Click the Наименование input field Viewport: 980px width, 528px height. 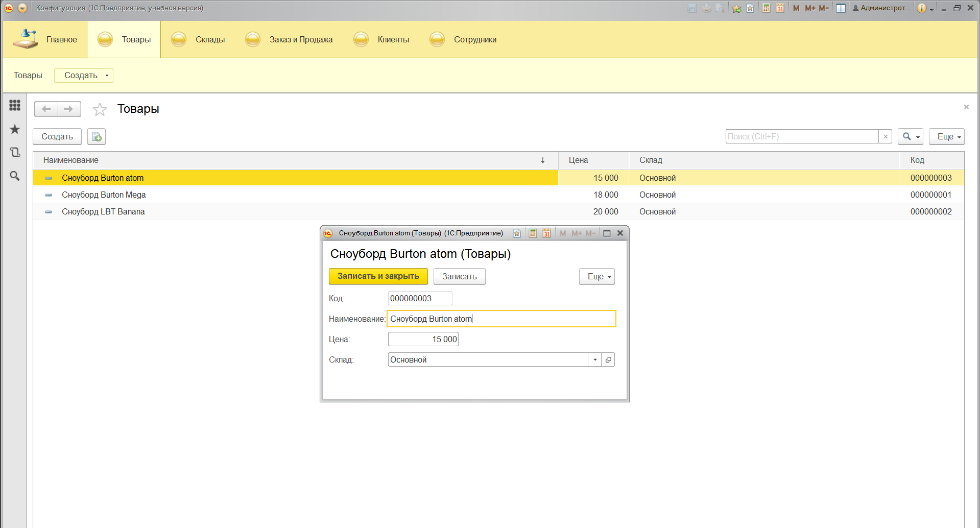[x=501, y=319]
